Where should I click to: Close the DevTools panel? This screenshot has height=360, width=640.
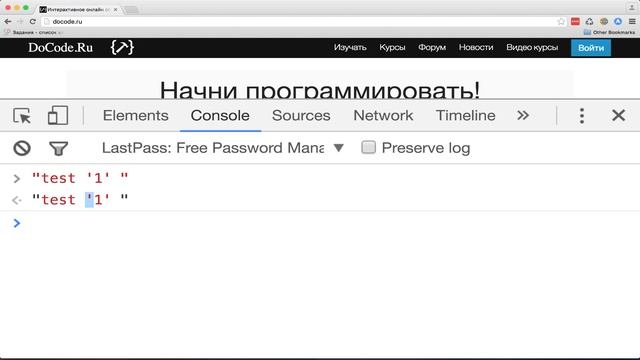pos(618,116)
